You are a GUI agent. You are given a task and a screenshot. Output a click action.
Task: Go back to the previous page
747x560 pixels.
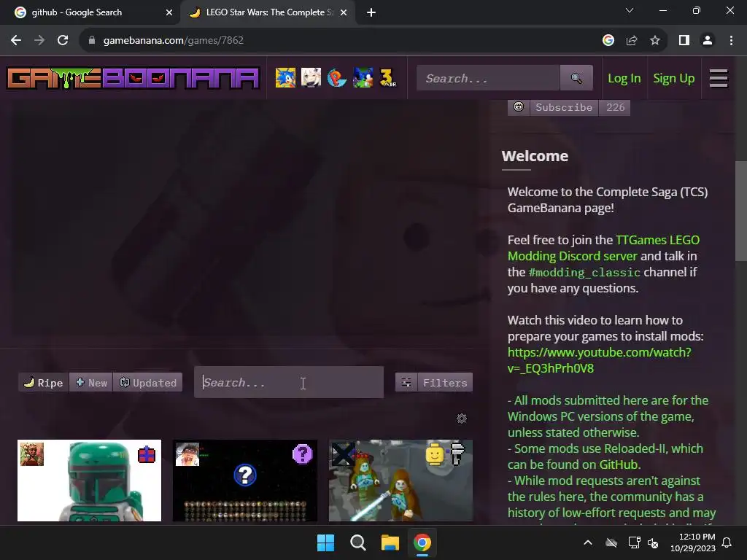(x=16, y=41)
